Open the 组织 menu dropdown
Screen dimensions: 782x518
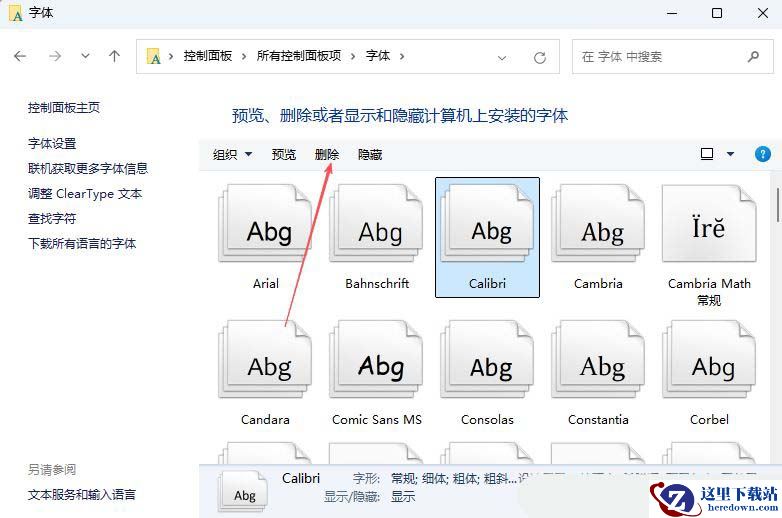click(x=232, y=155)
